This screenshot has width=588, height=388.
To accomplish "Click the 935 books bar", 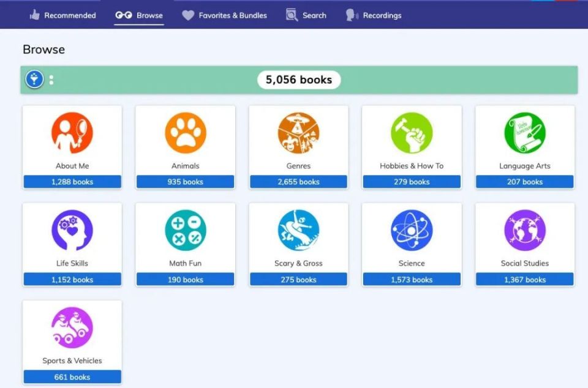I will coord(185,182).
